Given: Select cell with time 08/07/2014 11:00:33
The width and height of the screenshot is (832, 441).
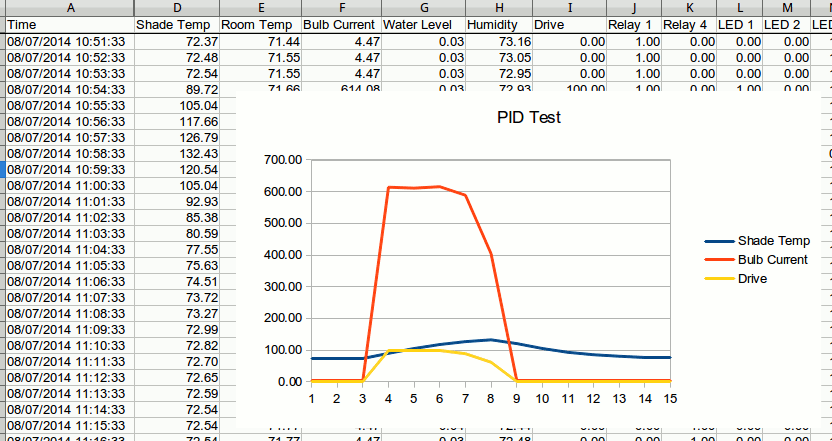Looking at the screenshot, I should tap(70, 186).
